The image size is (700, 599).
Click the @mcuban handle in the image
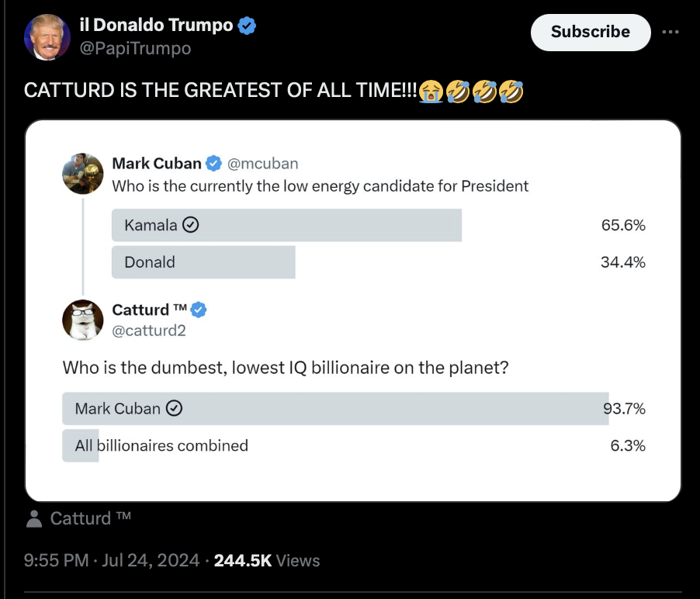262,164
